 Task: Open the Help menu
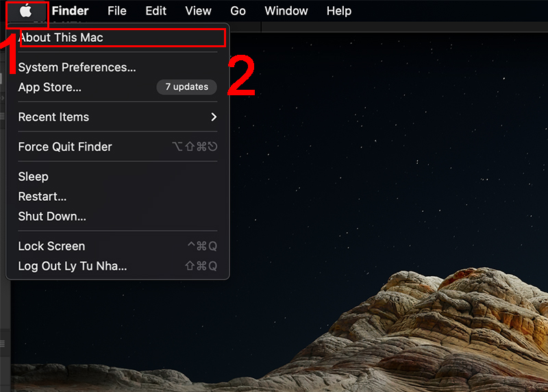tap(339, 11)
